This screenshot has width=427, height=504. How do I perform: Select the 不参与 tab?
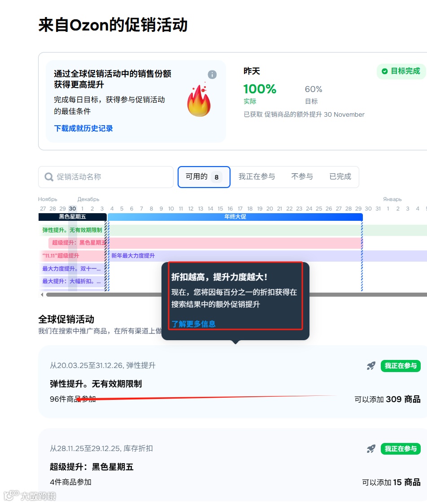click(x=302, y=176)
